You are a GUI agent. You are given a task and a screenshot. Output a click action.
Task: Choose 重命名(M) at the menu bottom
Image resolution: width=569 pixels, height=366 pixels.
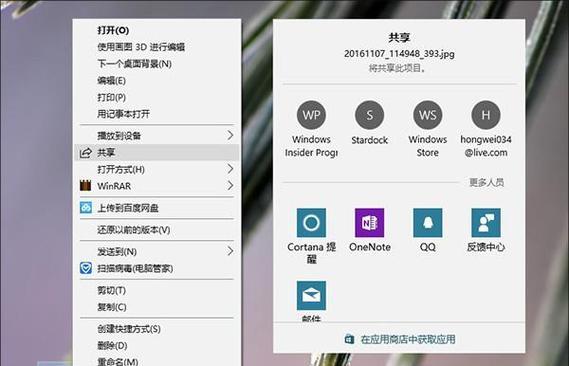118,361
